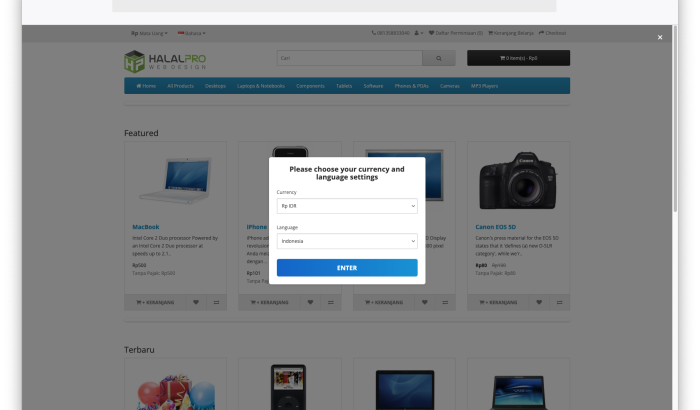Open Daftar Permintaan wish list link
This screenshot has width=700, height=410.
(x=456, y=33)
